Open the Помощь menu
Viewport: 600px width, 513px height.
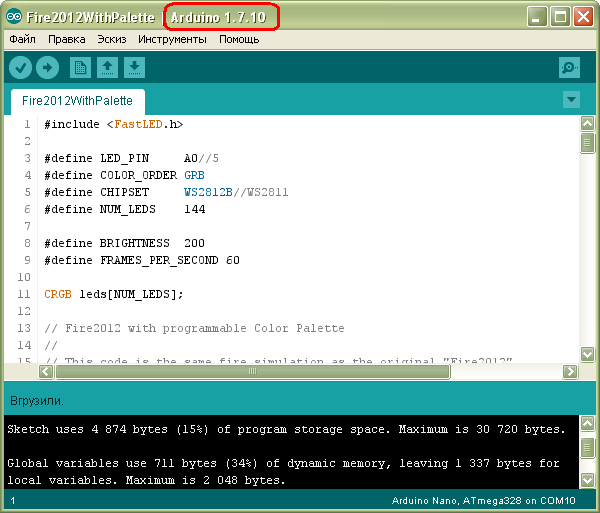pyautogui.click(x=239, y=39)
